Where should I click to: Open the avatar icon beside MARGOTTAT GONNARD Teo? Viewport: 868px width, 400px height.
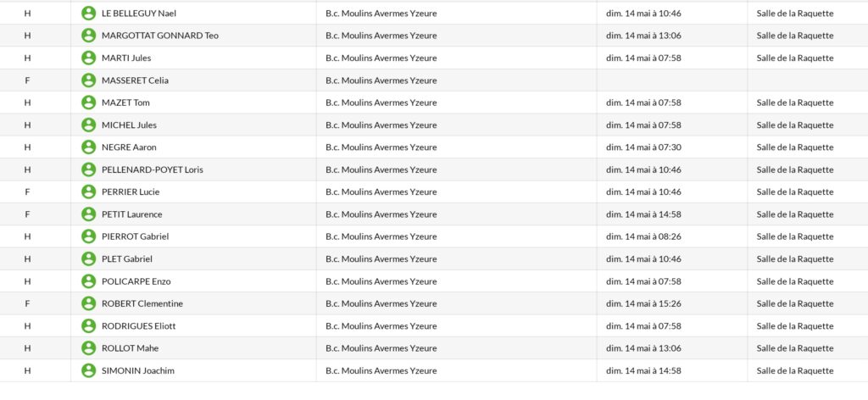pos(88,36)
